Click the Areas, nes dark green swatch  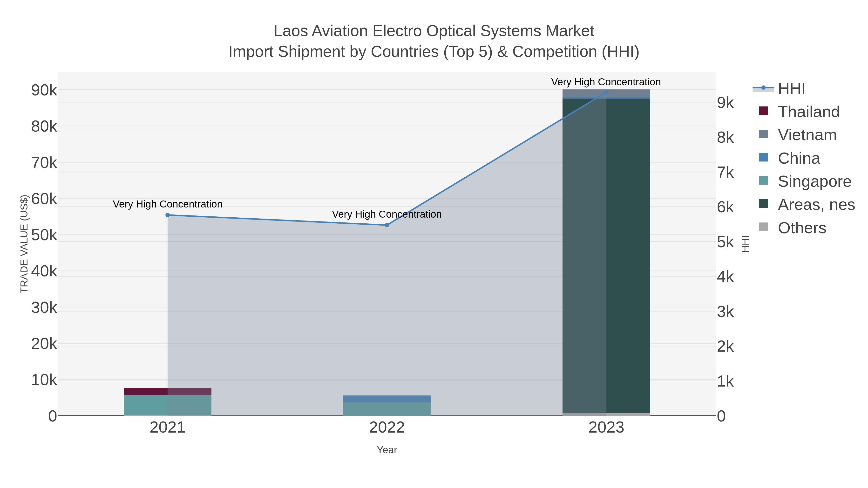click(x=764, y=204)
